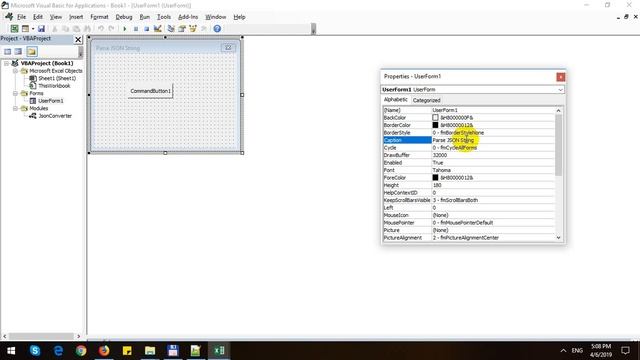Select JsonConverter module in project tree
This screenshot has height=360, width=640.
pos(55,116)
